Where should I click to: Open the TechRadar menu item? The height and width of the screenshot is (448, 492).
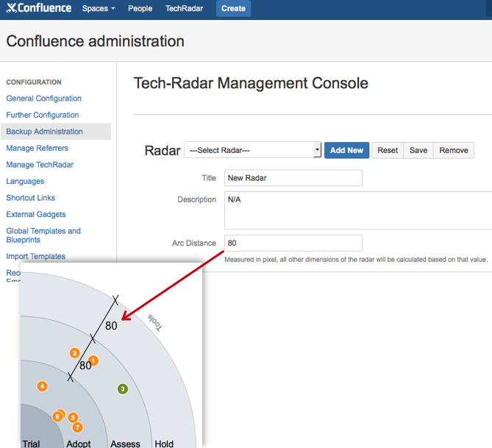[x=184, y=9]
